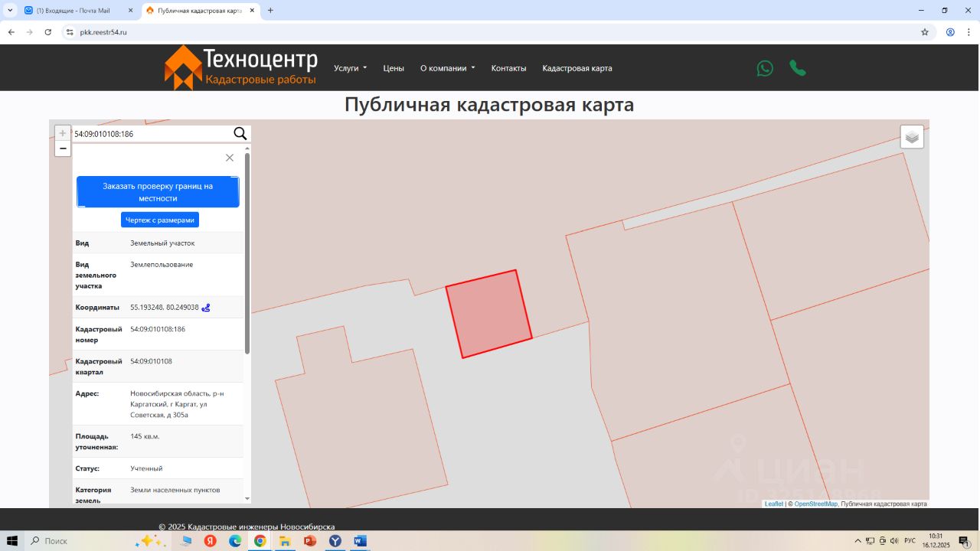Expand the Услуги dropdown menu

(x=351, y=68)
